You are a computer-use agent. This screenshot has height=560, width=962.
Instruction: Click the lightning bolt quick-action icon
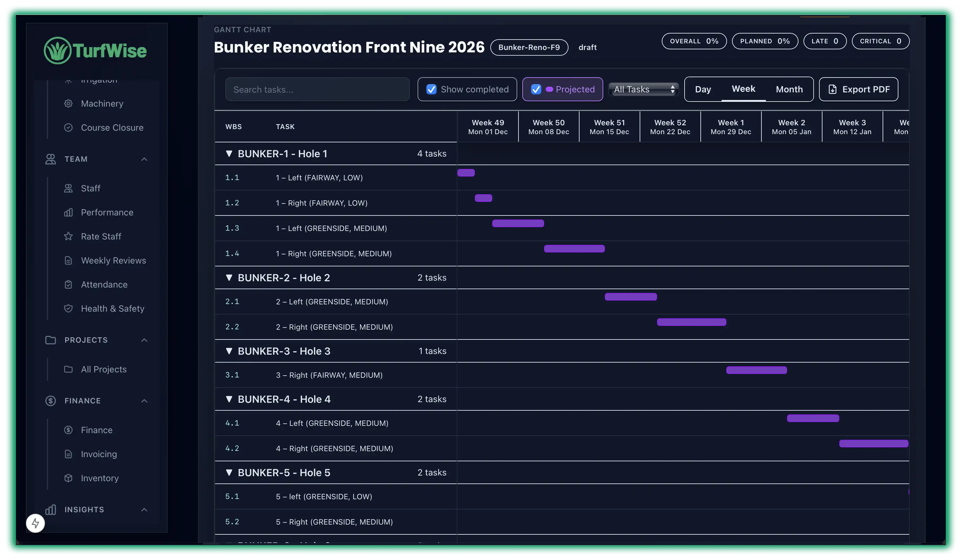coord(35,523)
